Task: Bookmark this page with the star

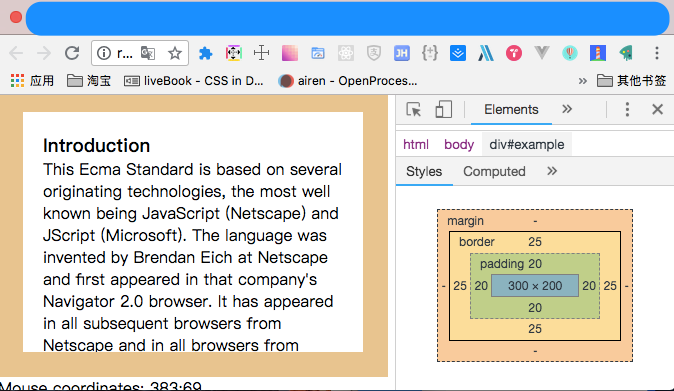Action: pyautogui.click(x=175, y=53)
